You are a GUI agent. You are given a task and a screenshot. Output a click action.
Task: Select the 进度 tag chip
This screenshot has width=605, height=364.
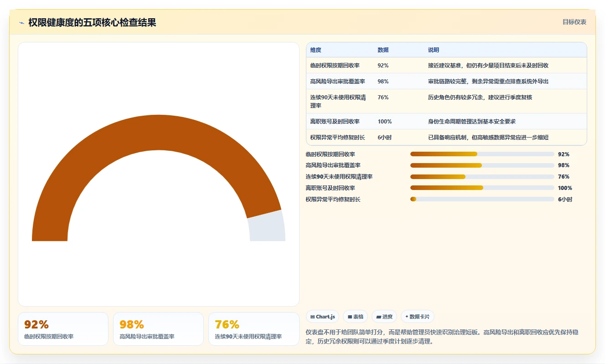pos(384,317)
